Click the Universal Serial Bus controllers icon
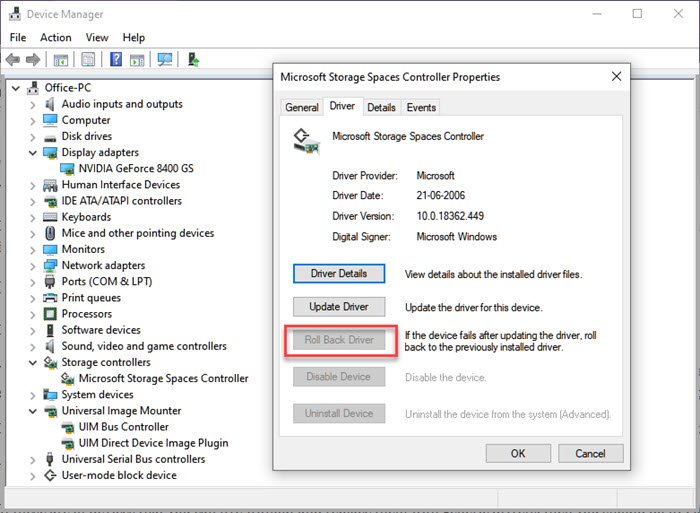Screen dimensions: 700x513 50,459
